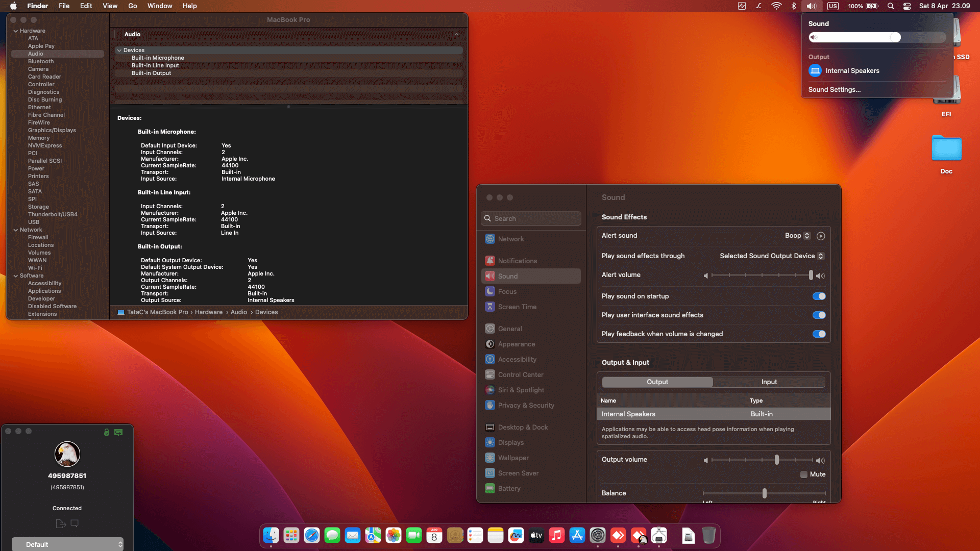
Task: Select Bluetooth in the System Information sidebar
Action: click(x=41, y=62)
